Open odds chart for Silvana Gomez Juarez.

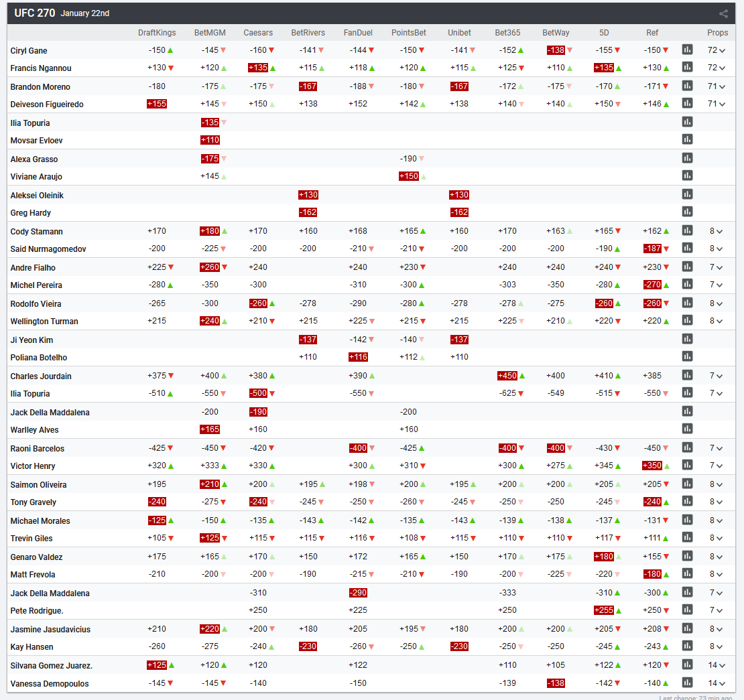(x=687, y=664)
